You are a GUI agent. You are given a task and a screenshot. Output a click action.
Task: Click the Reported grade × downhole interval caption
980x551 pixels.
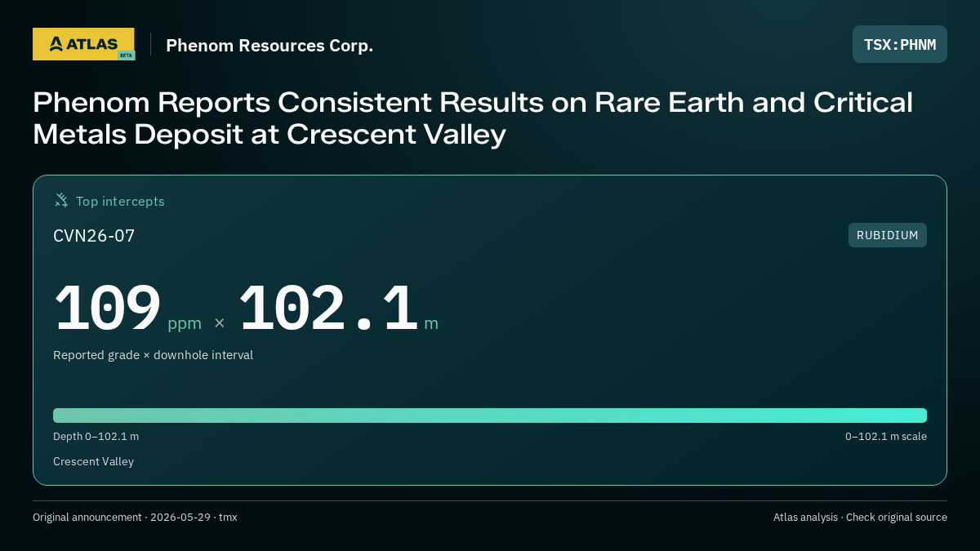(x=153, y=355)
